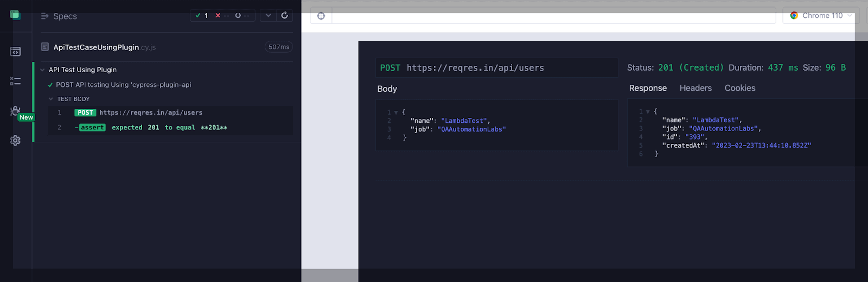868x282 pixels.
Task: Click the Cypress logo in the sidebar
Action: (15, 15)
